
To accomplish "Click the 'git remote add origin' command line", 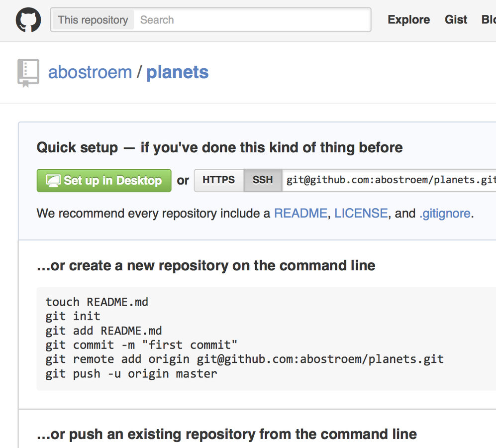I will click(245, 359).
